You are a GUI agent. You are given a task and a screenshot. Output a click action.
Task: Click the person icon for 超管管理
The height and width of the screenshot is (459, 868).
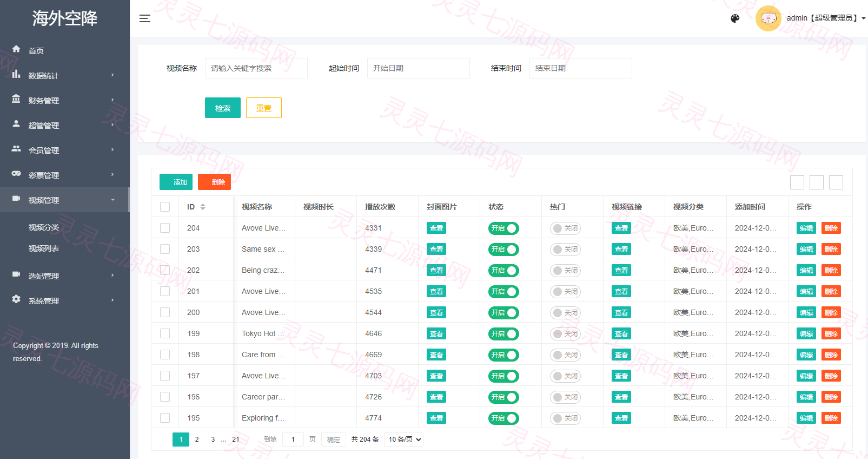tap(16, 124)
